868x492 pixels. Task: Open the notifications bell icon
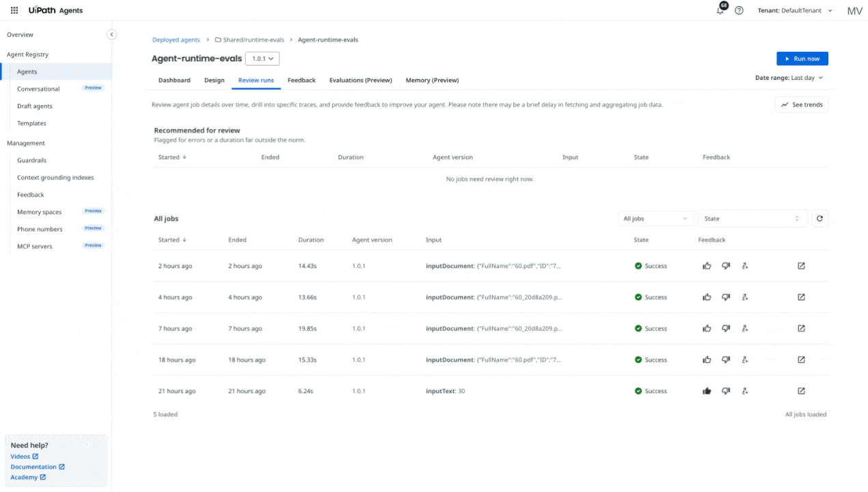point(720,10)
